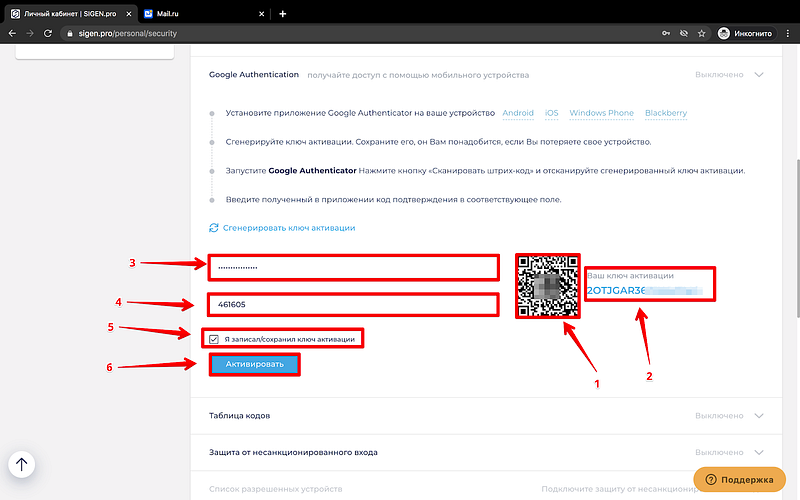Expand Защита от несанкционированного входа chevron

click(x=759, y=453)
